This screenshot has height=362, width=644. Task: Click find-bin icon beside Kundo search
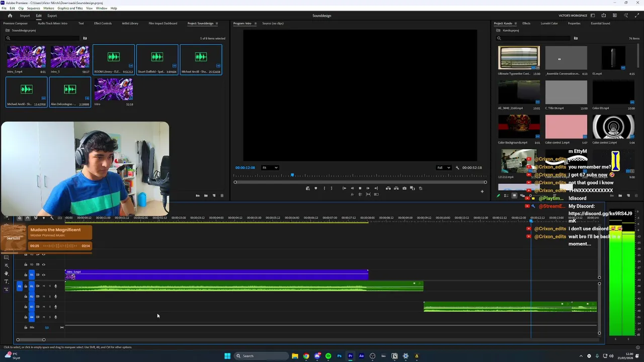pyautogui.click(x=576, y=38)
